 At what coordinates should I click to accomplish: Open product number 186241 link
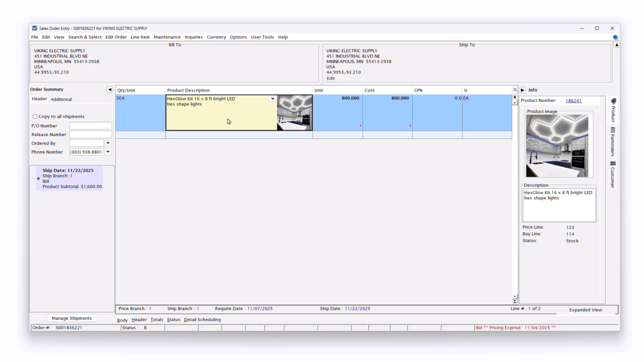pos(573,101)
